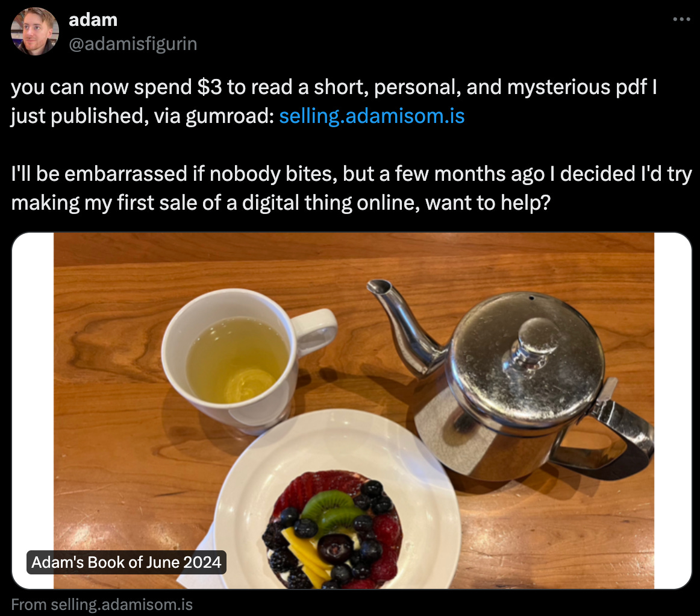Click the green kiwi slices on the tart
This screenshot has height=616, width=700.
[x=333, y=509]
